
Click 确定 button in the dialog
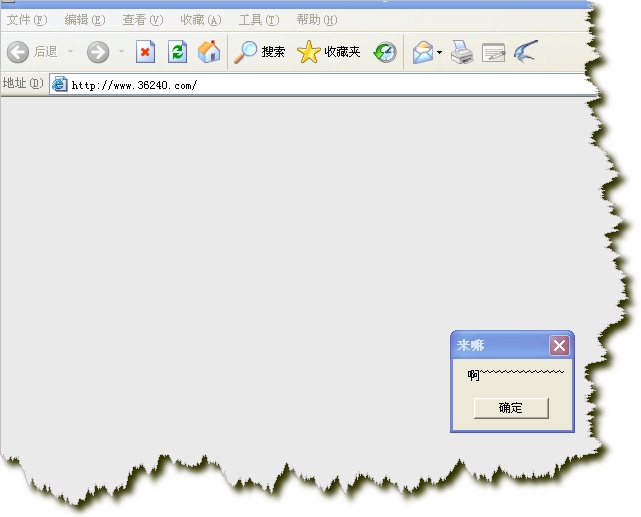511,408
